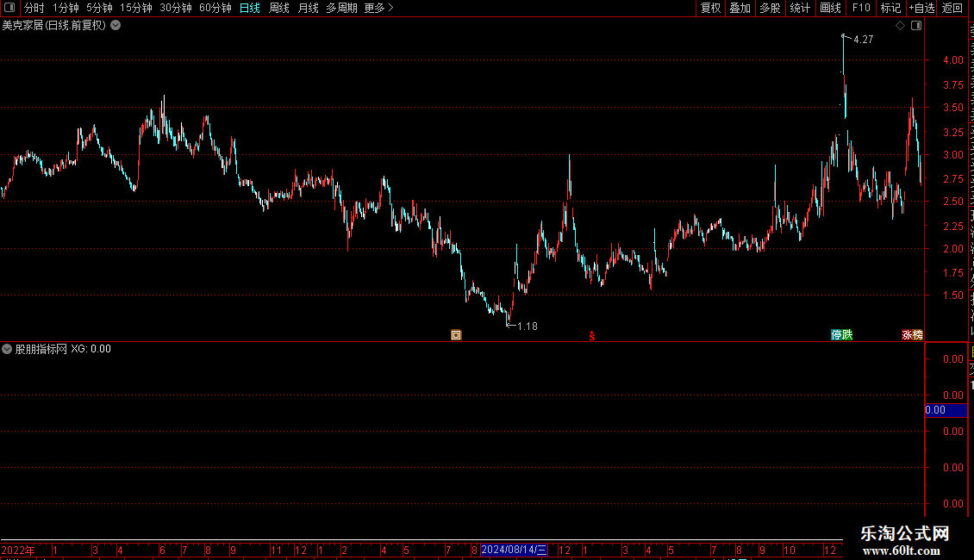The image size is (974, 560).
Task: Toggle the panel layout icon at top-left
Action: [x=9, y=8]
